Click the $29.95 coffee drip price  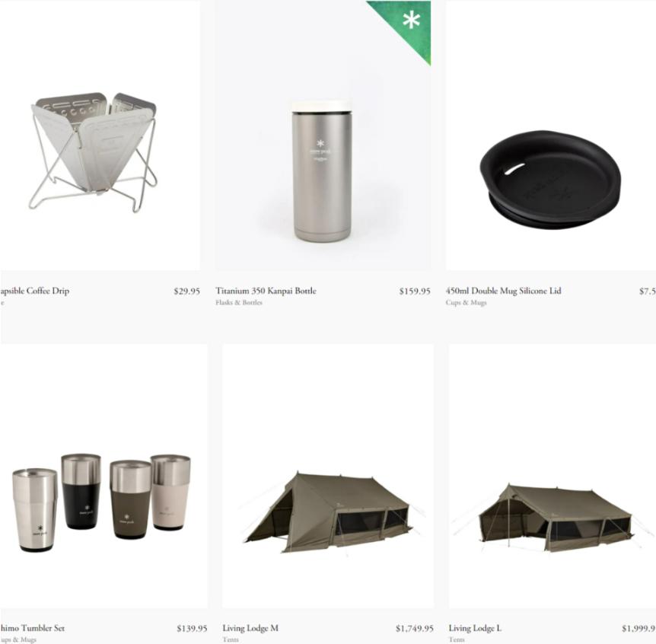187,292
